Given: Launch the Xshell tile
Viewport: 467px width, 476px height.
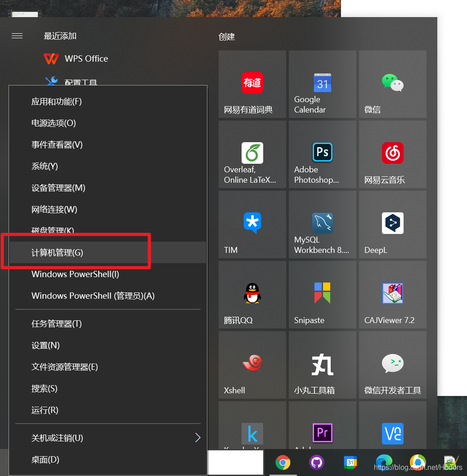Looking at the screenshot, I should click(x=252, y=364).
